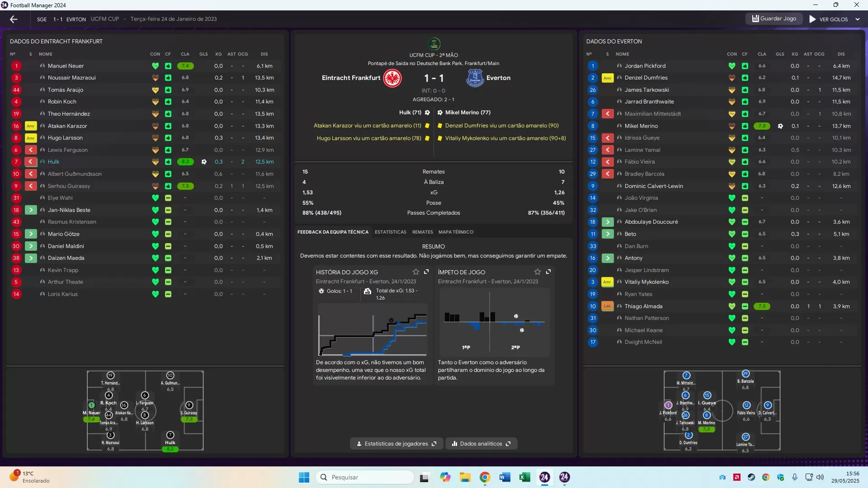Click Denzel Dumfries' yellow card badge

coord(607,78)
